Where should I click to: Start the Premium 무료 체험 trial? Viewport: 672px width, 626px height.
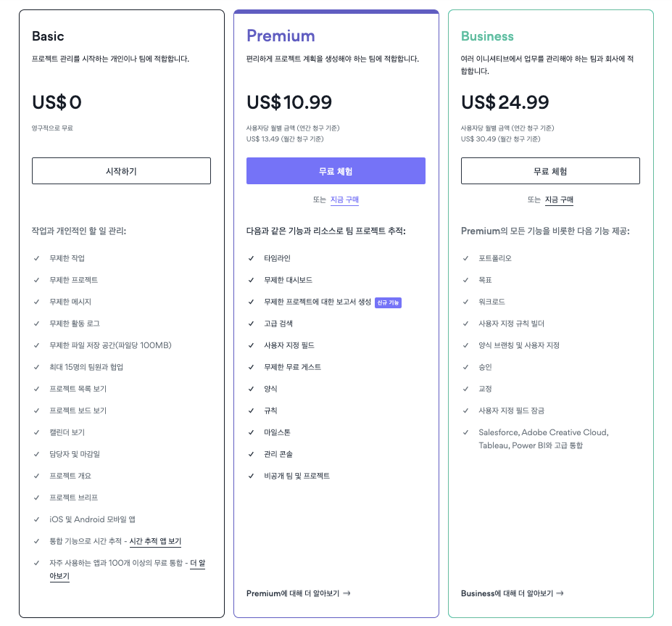click(x=336, y=170)
